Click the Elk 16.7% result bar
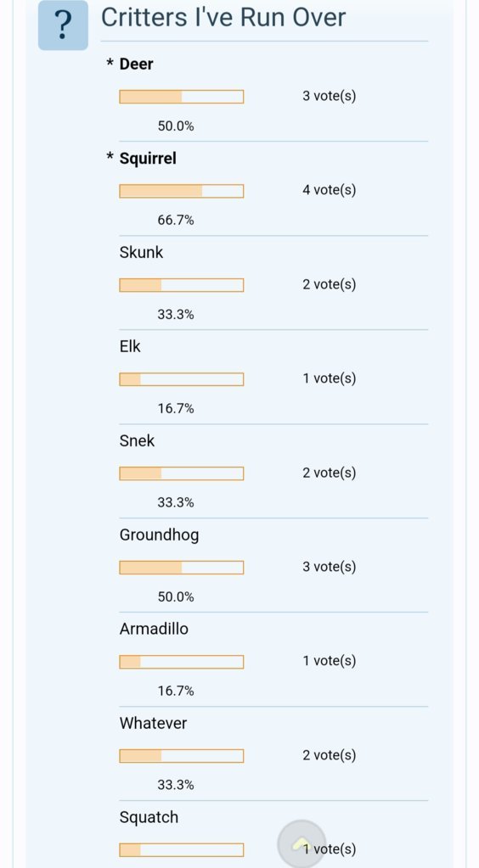Viewport: 479px width, 868px height. coord(181,379)
